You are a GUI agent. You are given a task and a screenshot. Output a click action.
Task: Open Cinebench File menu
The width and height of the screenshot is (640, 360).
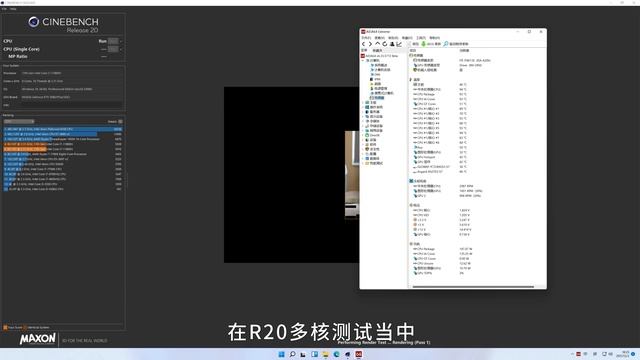click(x=4, y=9)
